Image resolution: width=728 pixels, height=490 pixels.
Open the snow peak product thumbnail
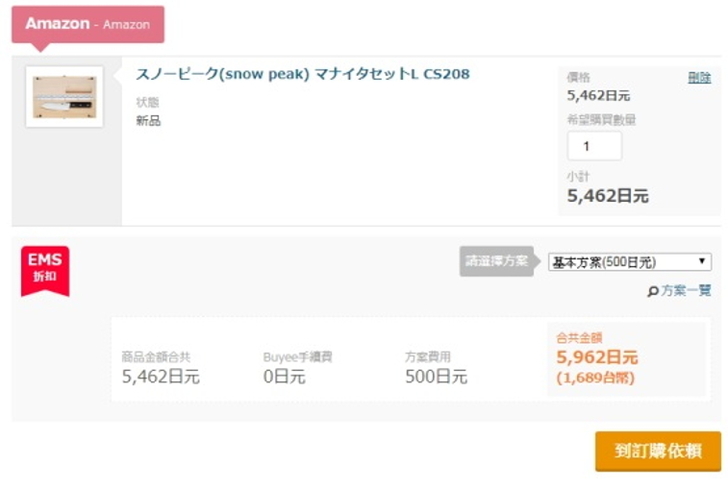pyautogui.click(x=64, y=97)
